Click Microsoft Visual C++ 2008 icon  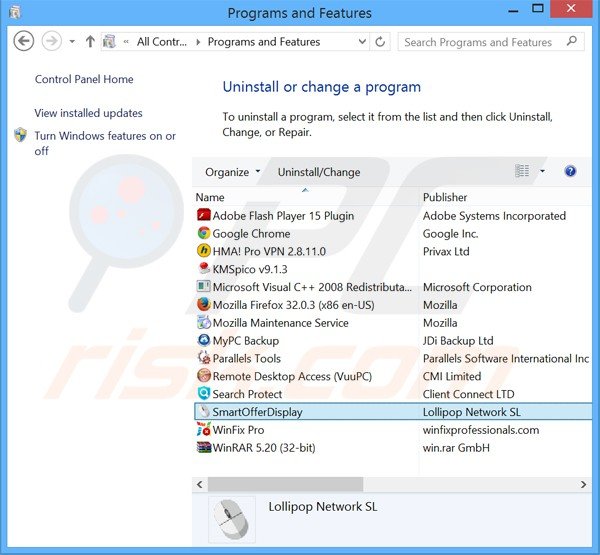click(x=204, y=287)
